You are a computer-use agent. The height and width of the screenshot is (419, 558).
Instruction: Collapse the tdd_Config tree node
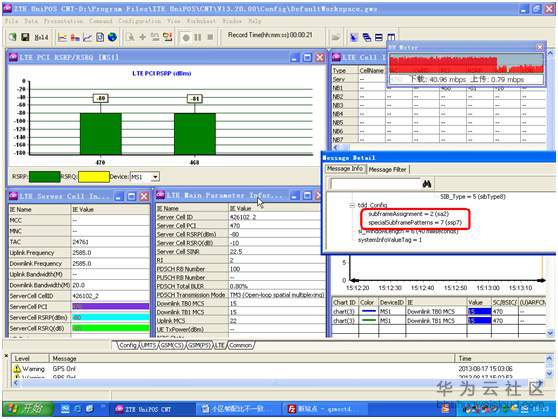[x=352, y=205]
